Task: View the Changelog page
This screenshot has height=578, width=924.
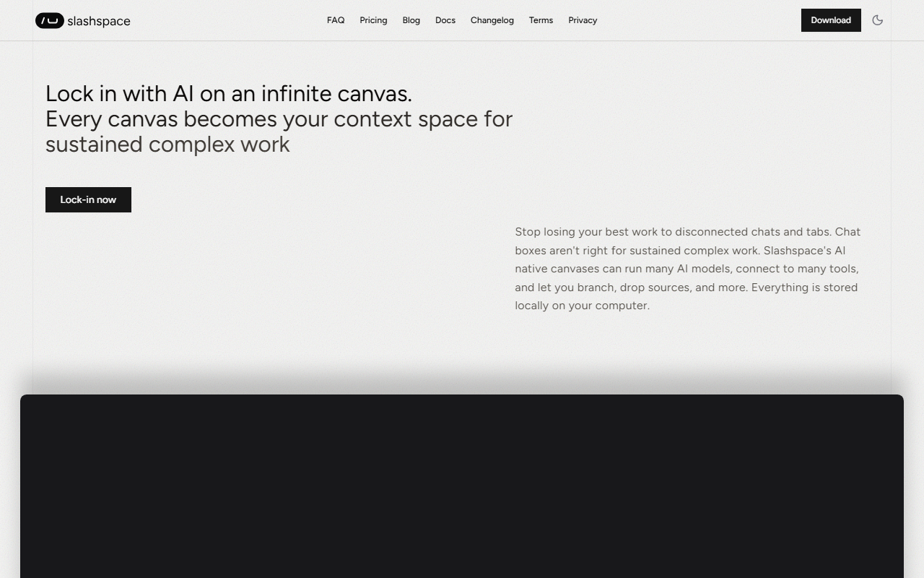Action: pos(492,20)
